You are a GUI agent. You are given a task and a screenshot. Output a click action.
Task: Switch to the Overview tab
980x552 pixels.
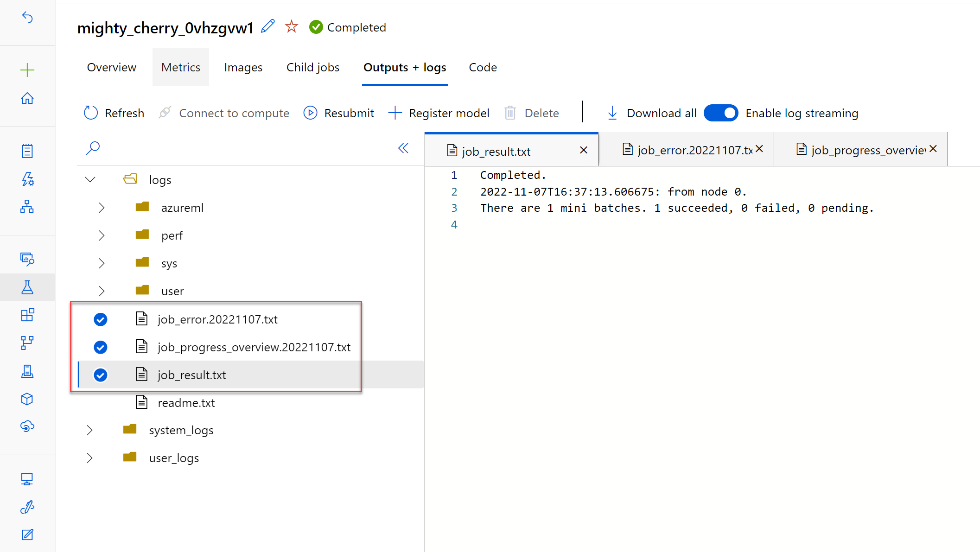[x=111, y=67]
